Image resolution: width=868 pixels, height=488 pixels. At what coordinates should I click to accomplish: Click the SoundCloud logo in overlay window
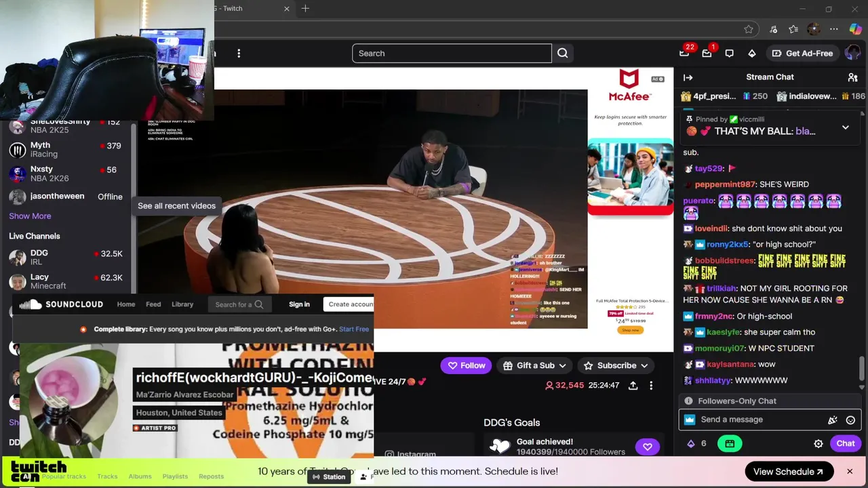[61, 304]
